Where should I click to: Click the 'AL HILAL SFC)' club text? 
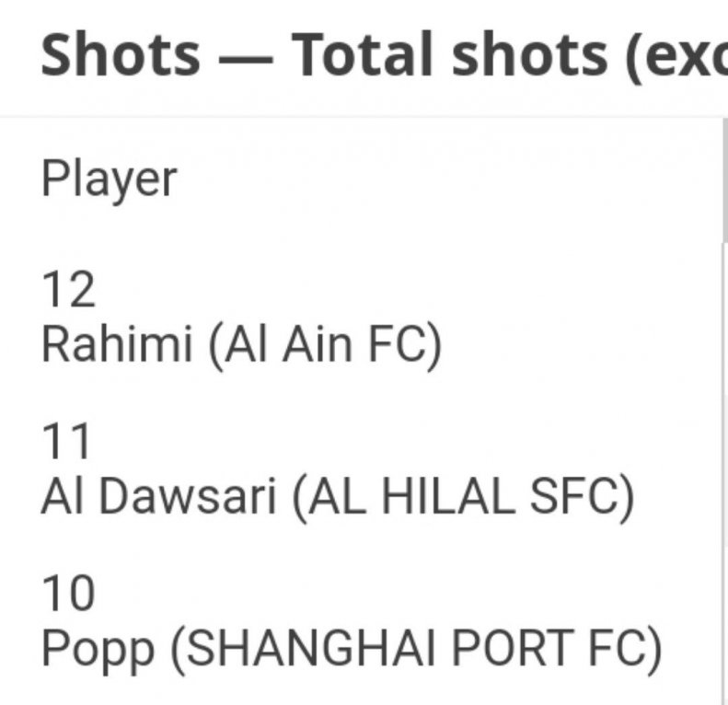[x=464, y=497]
